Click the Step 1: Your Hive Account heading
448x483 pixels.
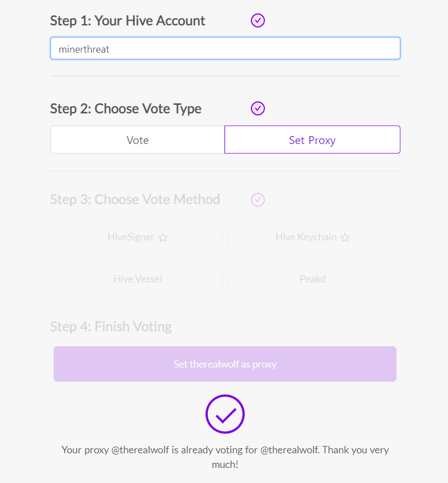(128, 21)
